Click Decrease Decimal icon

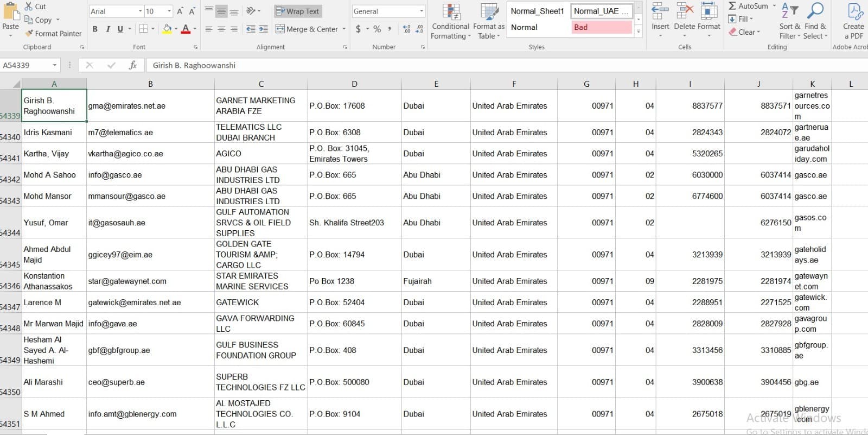pyautogui.click(x=419, y=29)
